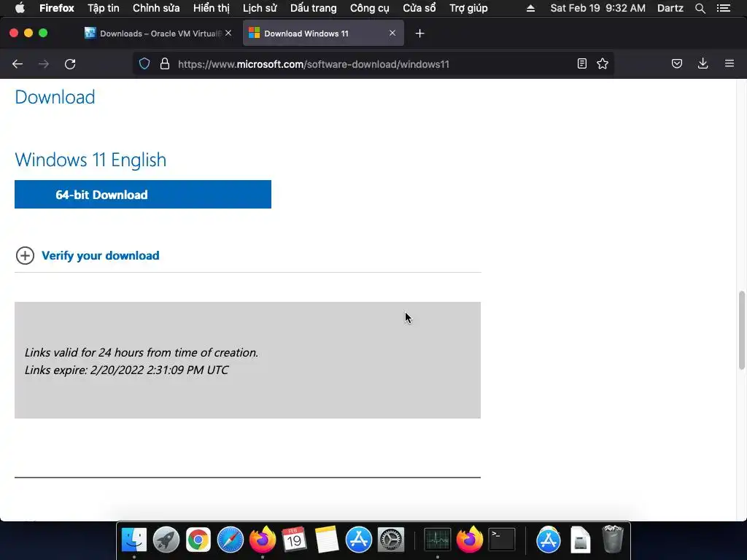Viewport: 747px width, 560px height.
Task: Close the Download Windows 11 tab
Action: (x=392, y=33)
